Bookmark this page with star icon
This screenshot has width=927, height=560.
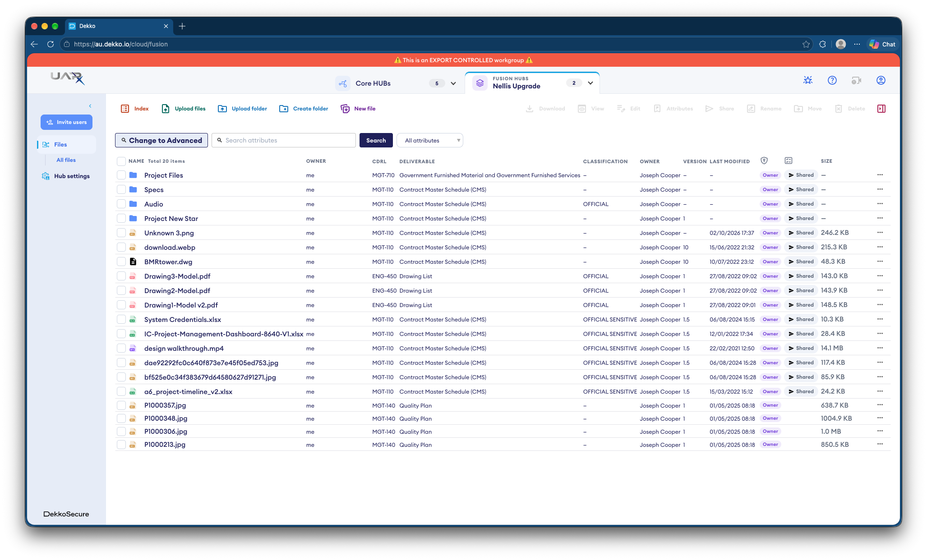(x=806, y=44)
